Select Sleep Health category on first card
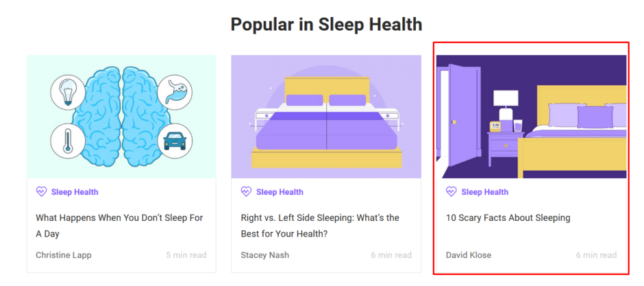The image size is (644, 286). coord(75,192)
